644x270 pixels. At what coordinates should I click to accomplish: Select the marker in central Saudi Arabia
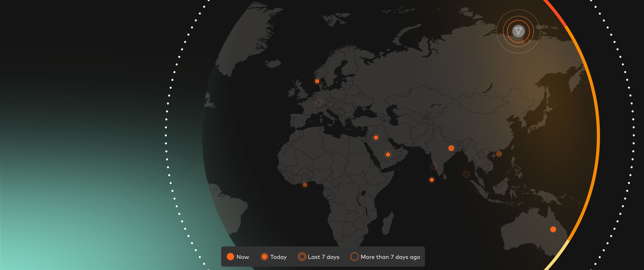388,155
